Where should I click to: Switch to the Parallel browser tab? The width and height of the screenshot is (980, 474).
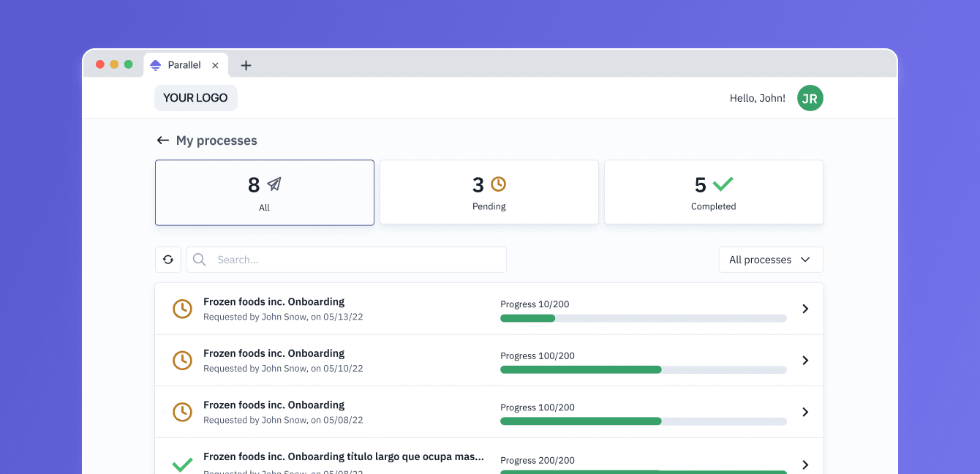coord(186,65)
